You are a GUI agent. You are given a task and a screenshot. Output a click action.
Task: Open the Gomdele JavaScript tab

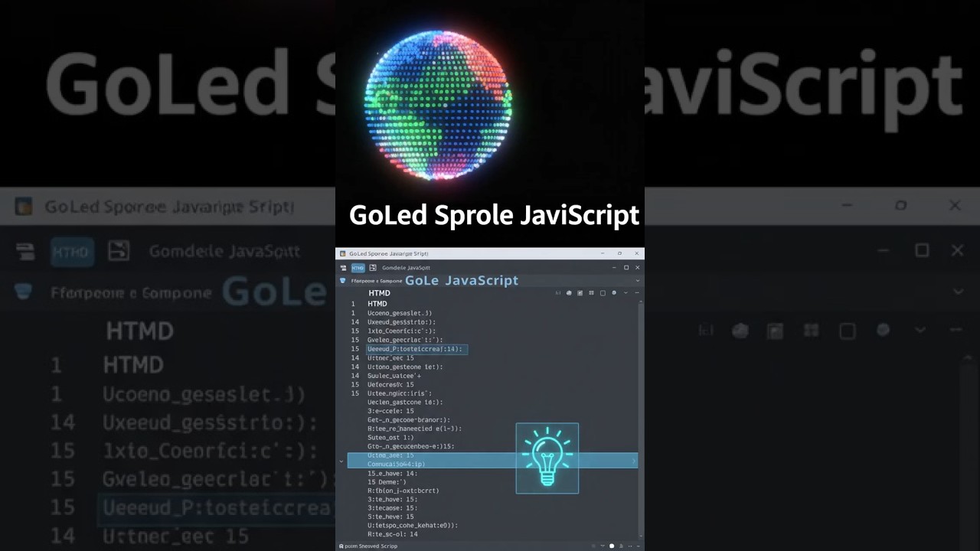(x=406, y=268)
